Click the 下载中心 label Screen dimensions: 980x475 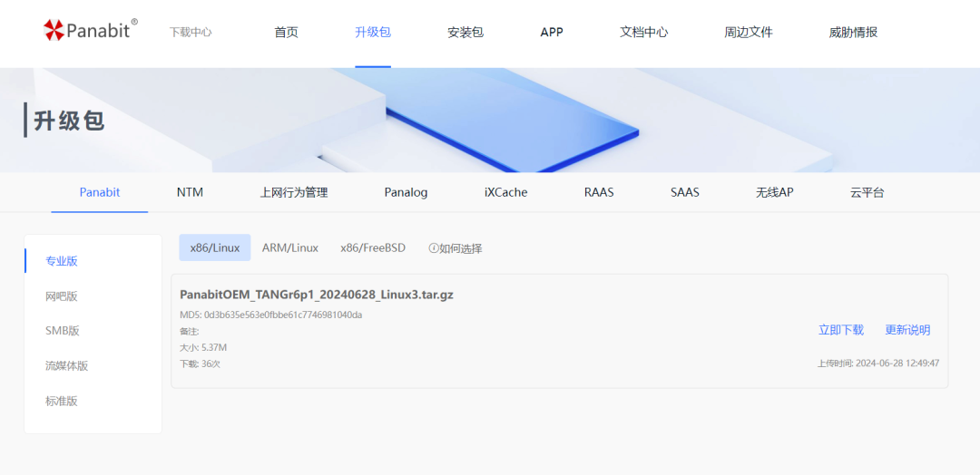(191, 33)
